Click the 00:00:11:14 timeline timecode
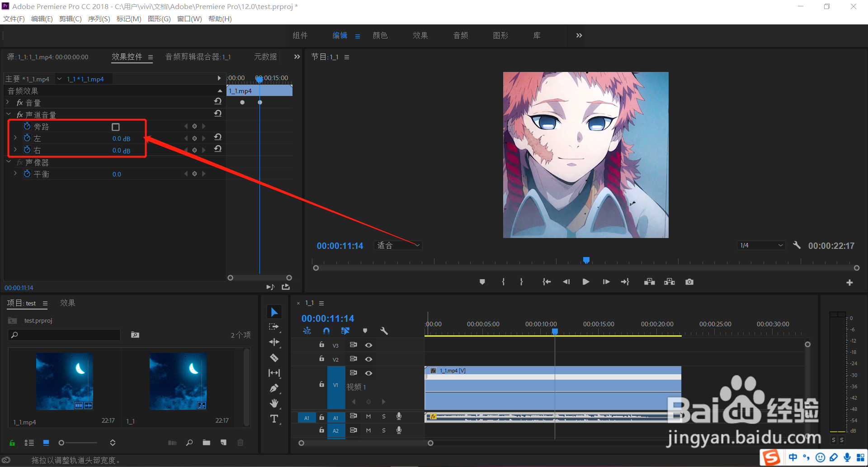 tap(328, 319)
